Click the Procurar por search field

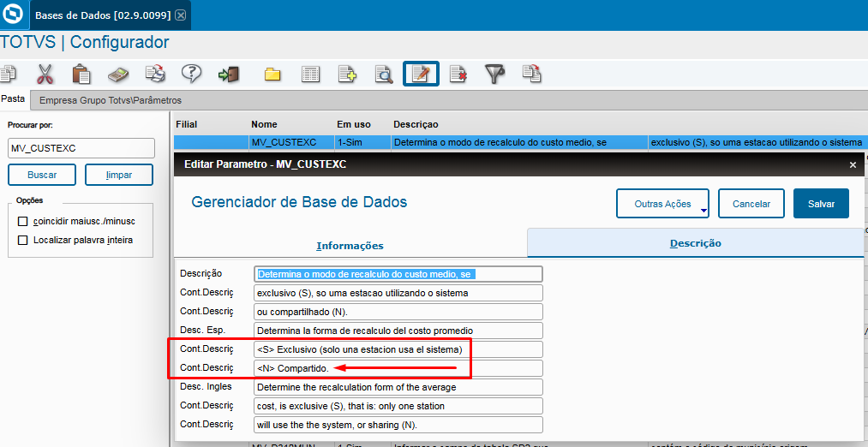[x=81, y=148]
